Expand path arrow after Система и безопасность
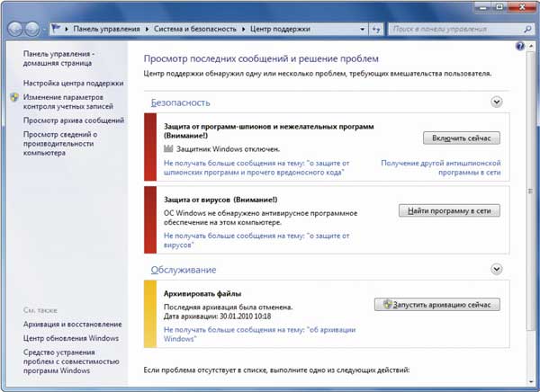This screenshot has height=392, width=540. (x=243, y=30)
